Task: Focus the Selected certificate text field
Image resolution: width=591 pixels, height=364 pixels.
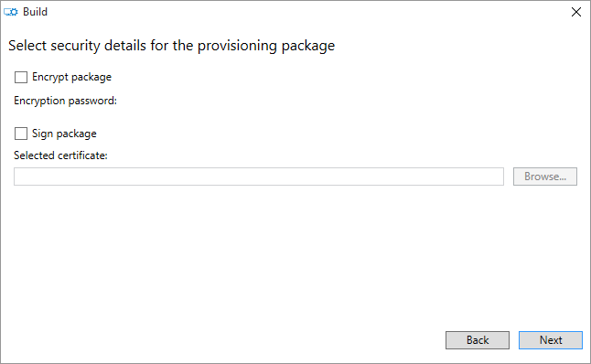Action: pyautogui.click(x=259, y=177)
